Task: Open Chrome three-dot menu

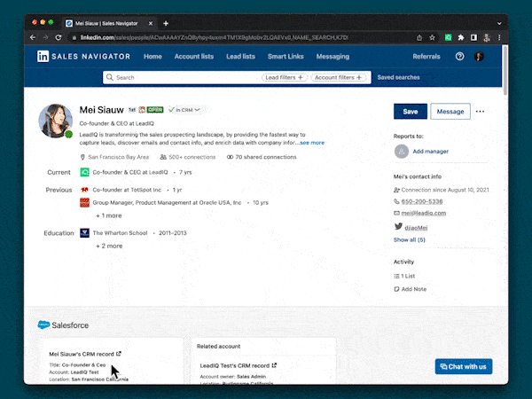Action: point(499,37)
